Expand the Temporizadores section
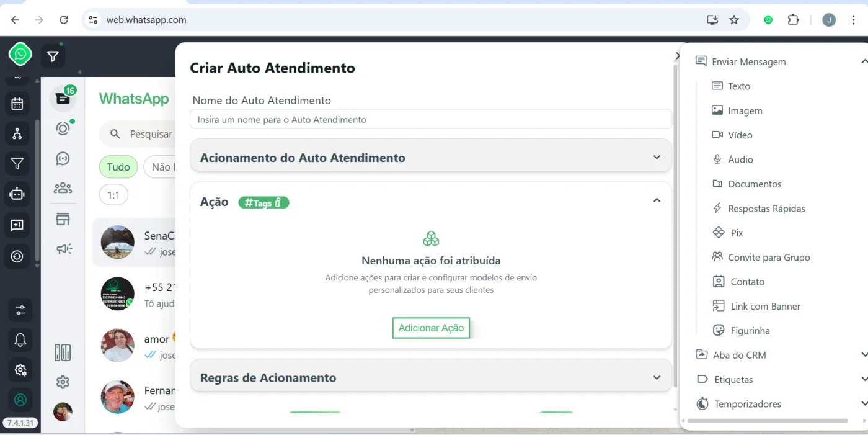The image size is (868, 435). [x=864, y=404]
